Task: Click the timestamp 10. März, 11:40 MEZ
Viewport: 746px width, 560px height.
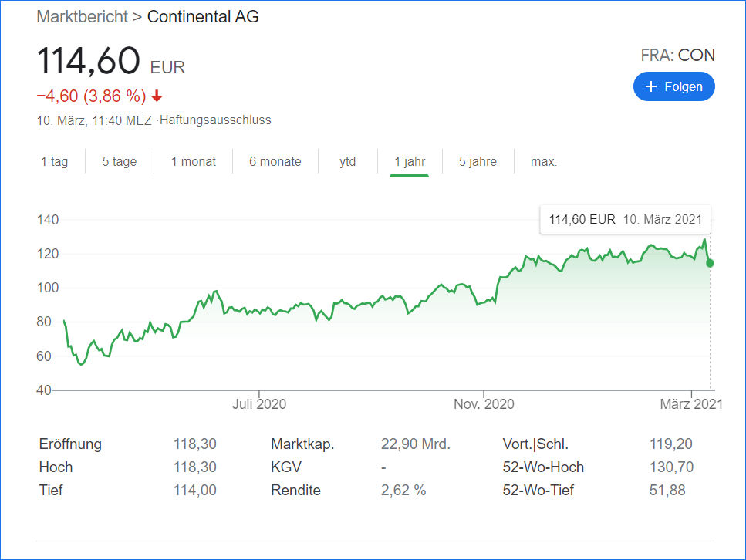Action: pos(94,121)
